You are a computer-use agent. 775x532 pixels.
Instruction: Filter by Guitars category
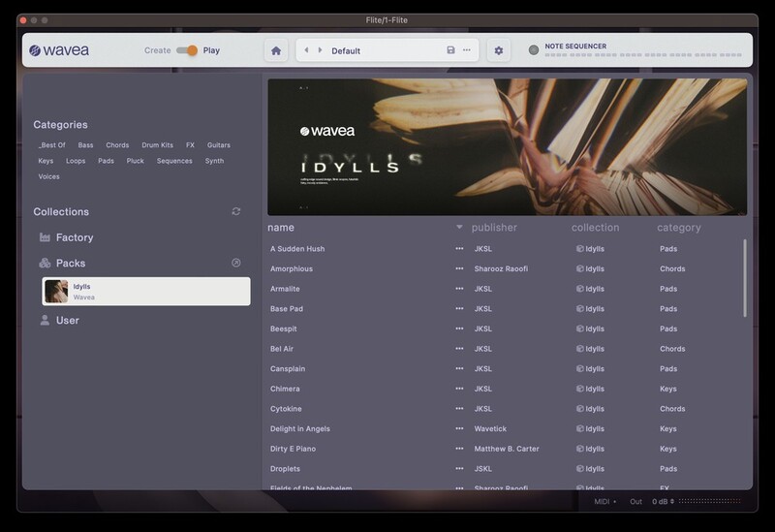click(219, 144)
